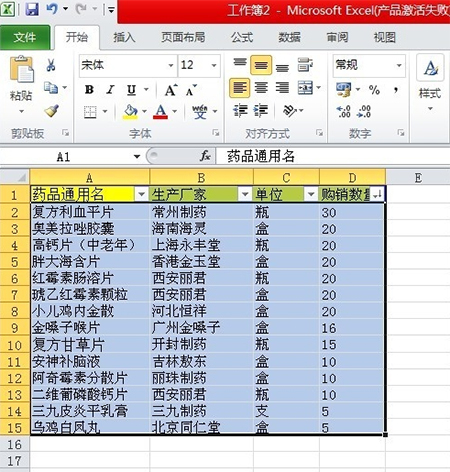
Task: Open the 药品通用名 filter dropdown
Action: point(141,194)
